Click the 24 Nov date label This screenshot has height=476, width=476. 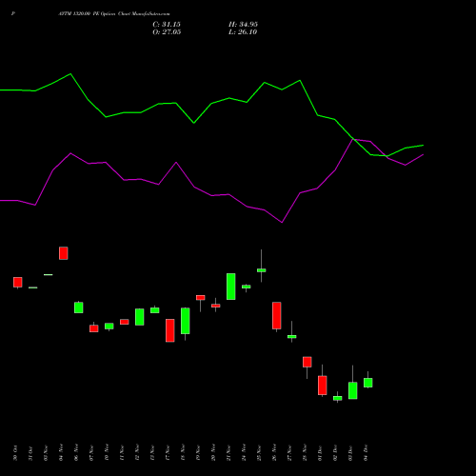pos(244,452)
